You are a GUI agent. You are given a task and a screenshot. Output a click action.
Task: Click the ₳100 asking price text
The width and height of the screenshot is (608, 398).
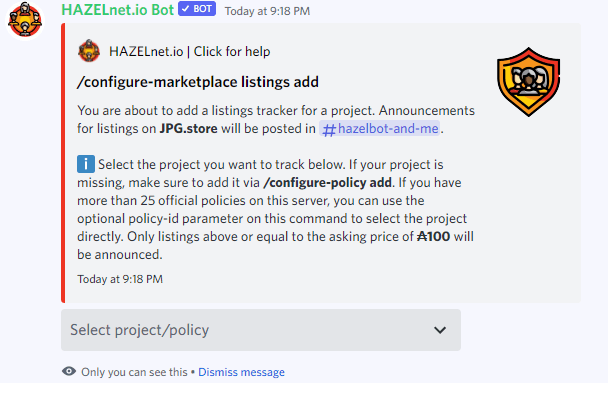(x=434, y=237)
